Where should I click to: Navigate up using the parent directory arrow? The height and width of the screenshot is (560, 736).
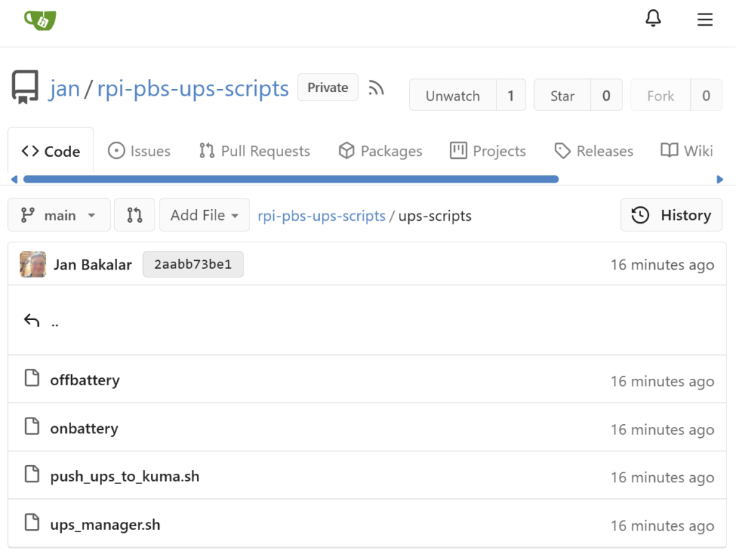(x=30, y=319)
